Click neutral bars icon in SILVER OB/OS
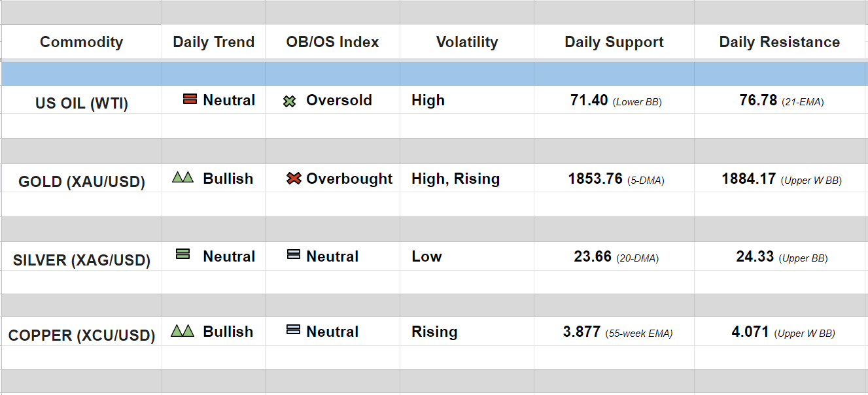Viewport: 868px width, 395px height. (294, 254)
